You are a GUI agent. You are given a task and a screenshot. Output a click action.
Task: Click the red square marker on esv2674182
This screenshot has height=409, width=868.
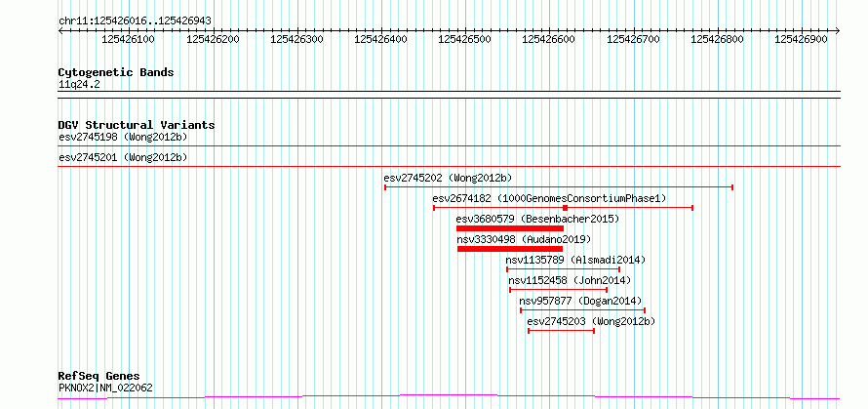[x=565, y=208]
